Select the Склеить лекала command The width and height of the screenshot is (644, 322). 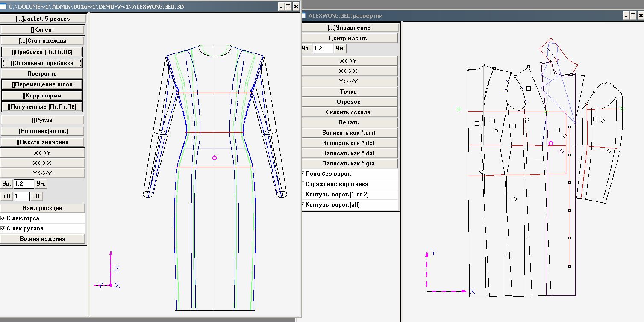(x=349, y=112)
